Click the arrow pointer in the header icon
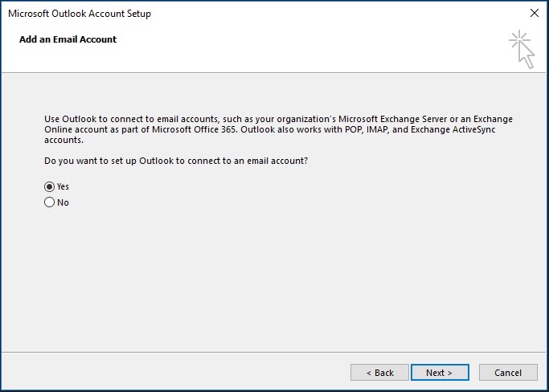This screenshot has width=549, height=392. pyautogui.click(x=526, y=58)
